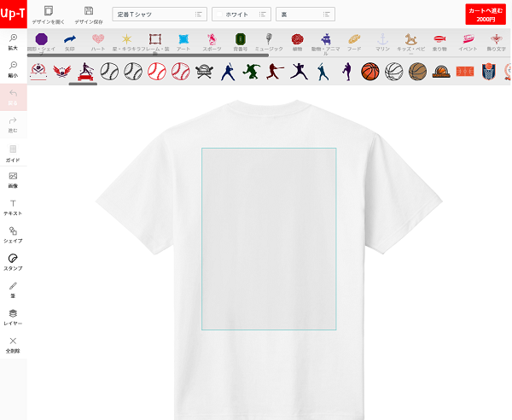Open the 裏 print side dropdown
Image resolution: width=512 pixels, height=420 pixels.
(x=305, y=15)
